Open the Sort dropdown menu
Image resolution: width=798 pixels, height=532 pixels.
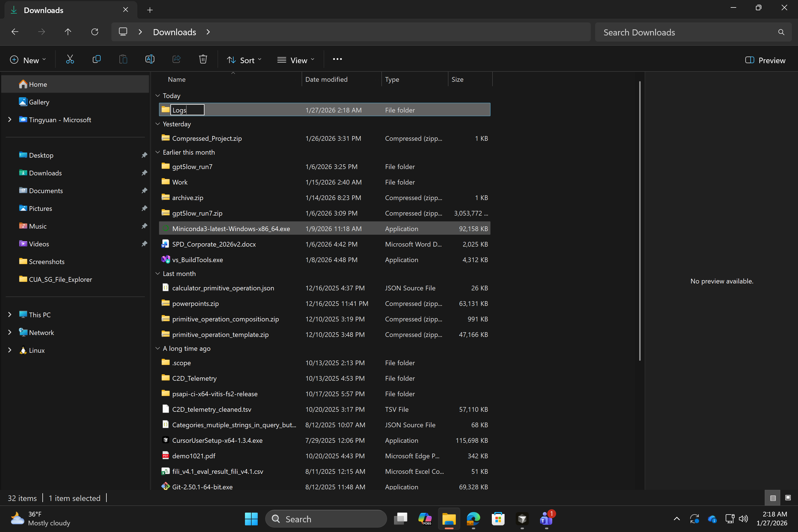[244, 60]
